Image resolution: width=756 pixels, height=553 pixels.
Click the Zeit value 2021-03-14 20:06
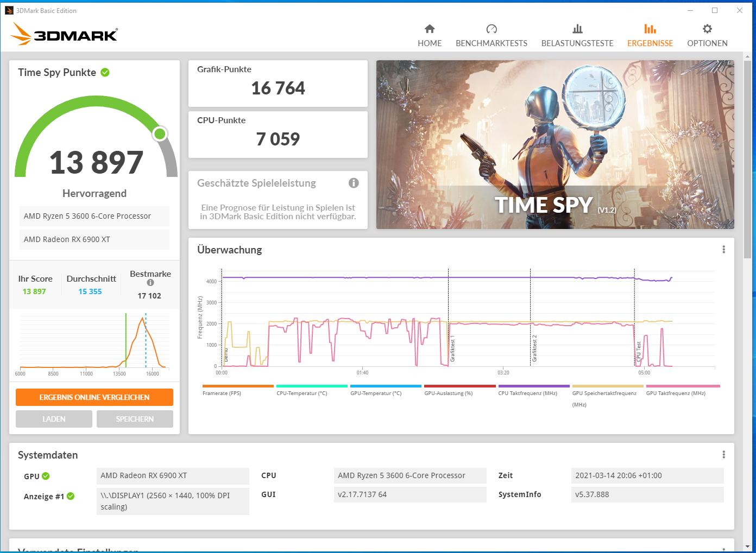647,475
